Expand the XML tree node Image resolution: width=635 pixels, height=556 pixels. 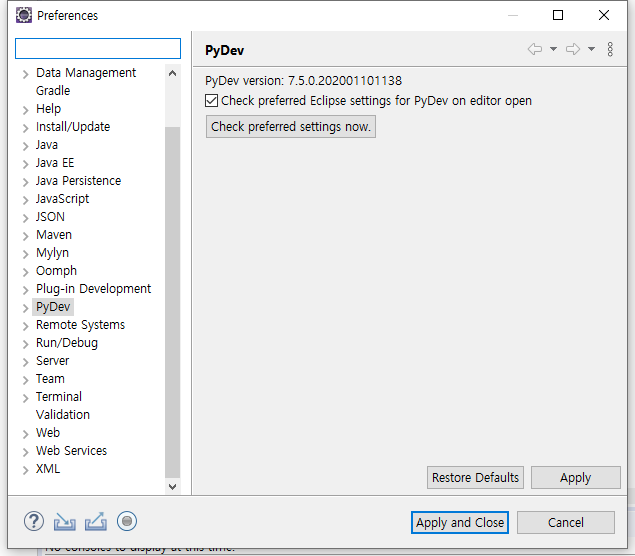[x=26, y=470]
